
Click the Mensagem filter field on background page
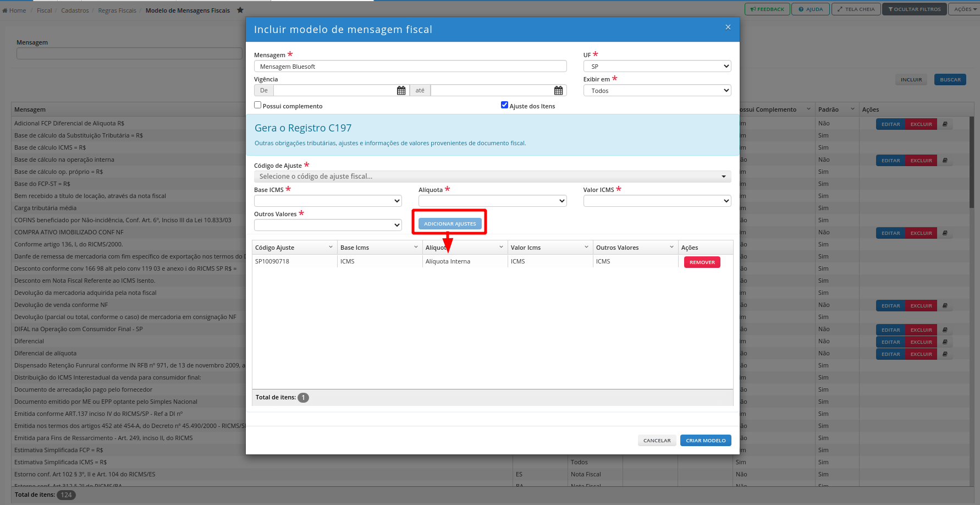129,53
